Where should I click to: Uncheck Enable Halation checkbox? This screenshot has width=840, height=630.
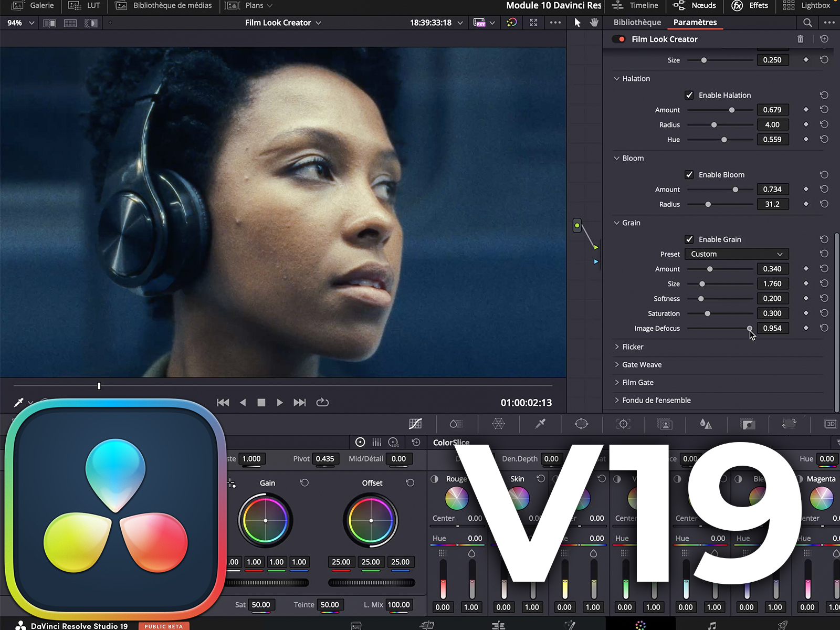tap(689, 95)
